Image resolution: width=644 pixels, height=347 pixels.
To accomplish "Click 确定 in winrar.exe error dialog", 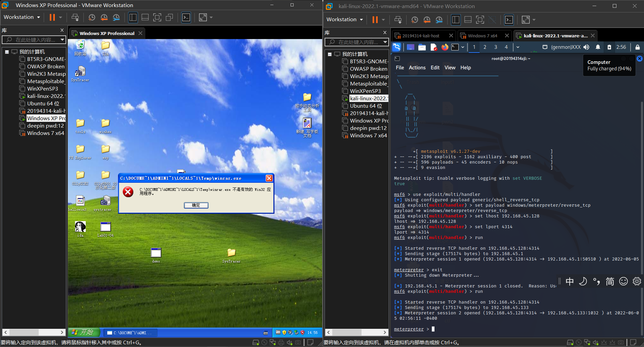I will (196, 205).
